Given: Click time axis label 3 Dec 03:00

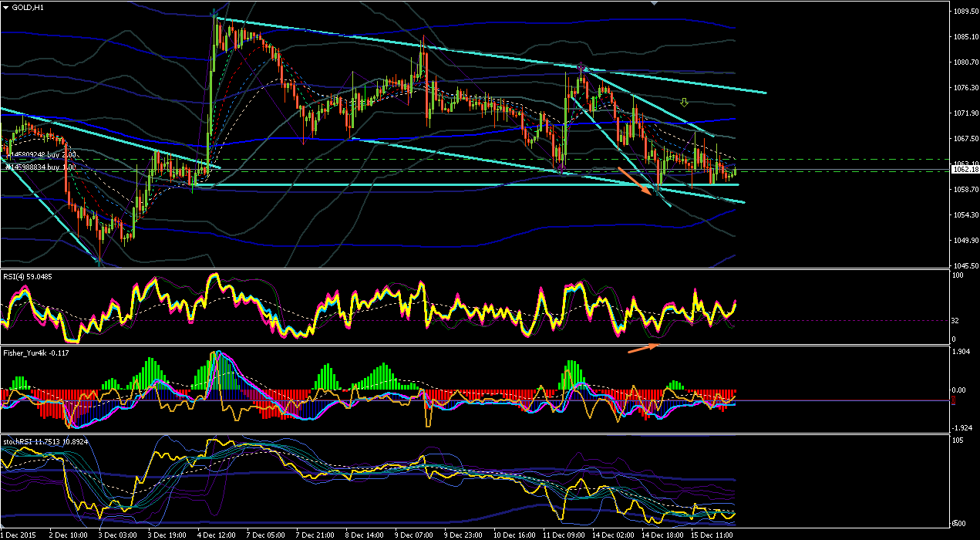Looking at the screenshot, I should [x=120, y=534].
